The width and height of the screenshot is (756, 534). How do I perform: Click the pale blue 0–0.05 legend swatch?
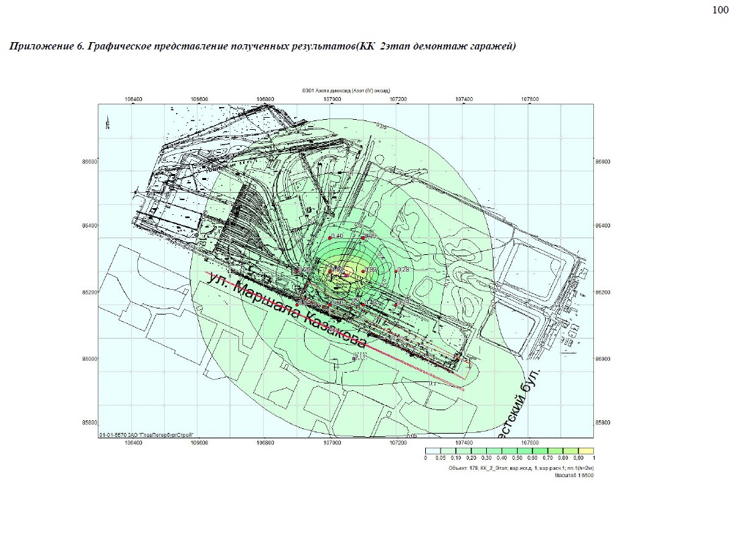(434, 451)
